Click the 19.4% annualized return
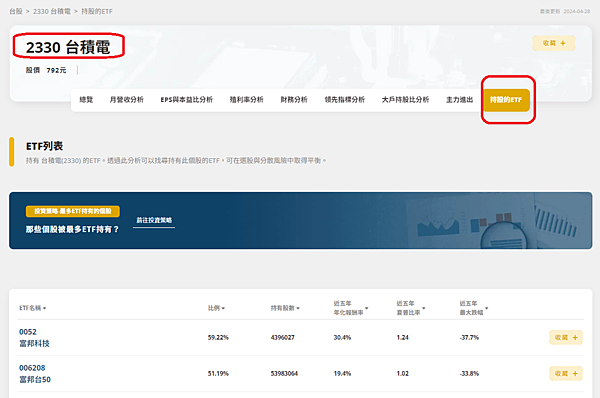 342,374
